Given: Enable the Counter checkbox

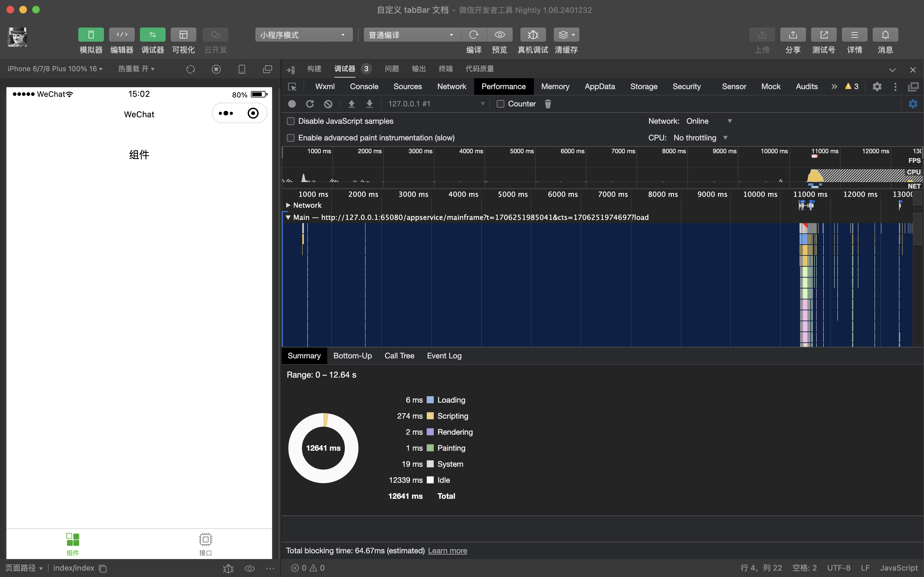Looking at the screenshot, I should (500, 104).
